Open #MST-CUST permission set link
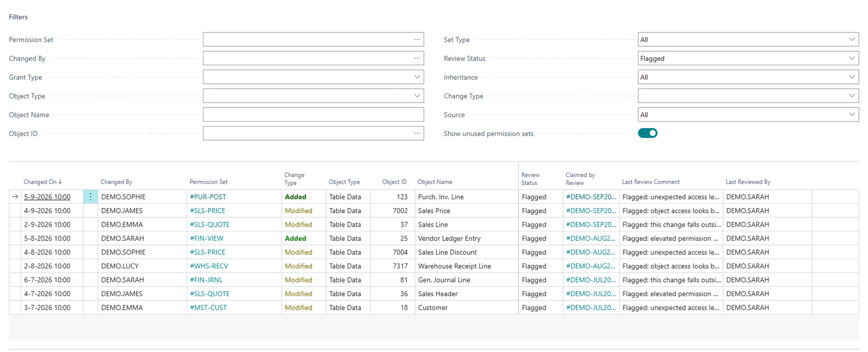868x352 pixels. (x=208, y=308)
